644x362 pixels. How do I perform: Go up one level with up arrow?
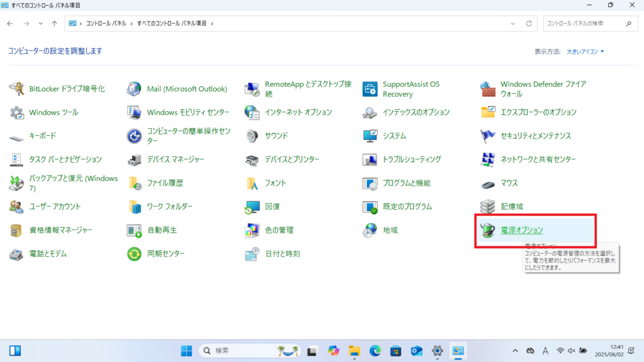[55, 24]
